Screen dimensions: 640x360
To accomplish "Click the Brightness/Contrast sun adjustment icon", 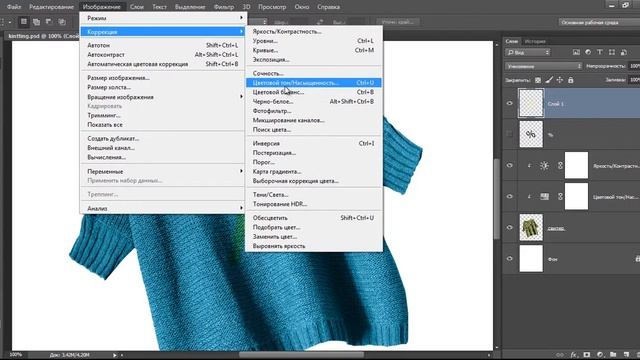I will tap(544, 165).
